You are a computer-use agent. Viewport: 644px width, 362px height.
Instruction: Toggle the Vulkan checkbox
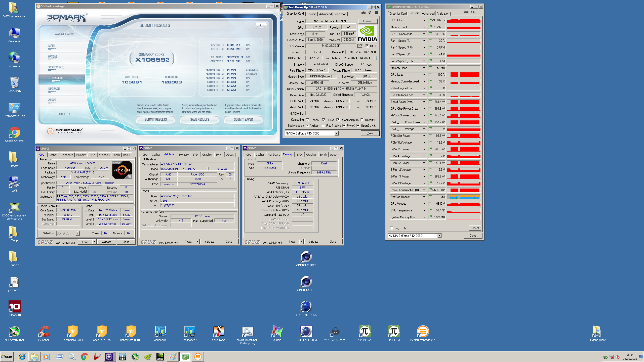pos(307,126)
